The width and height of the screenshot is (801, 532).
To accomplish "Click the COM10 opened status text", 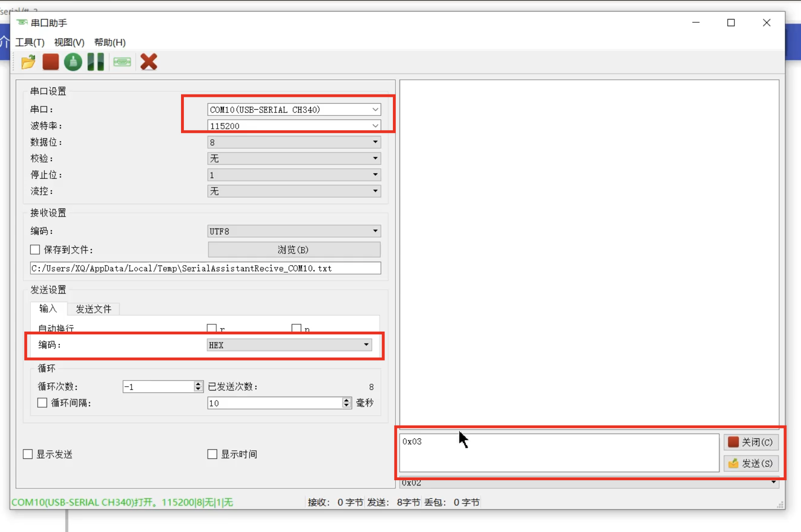I will [122, 502].
